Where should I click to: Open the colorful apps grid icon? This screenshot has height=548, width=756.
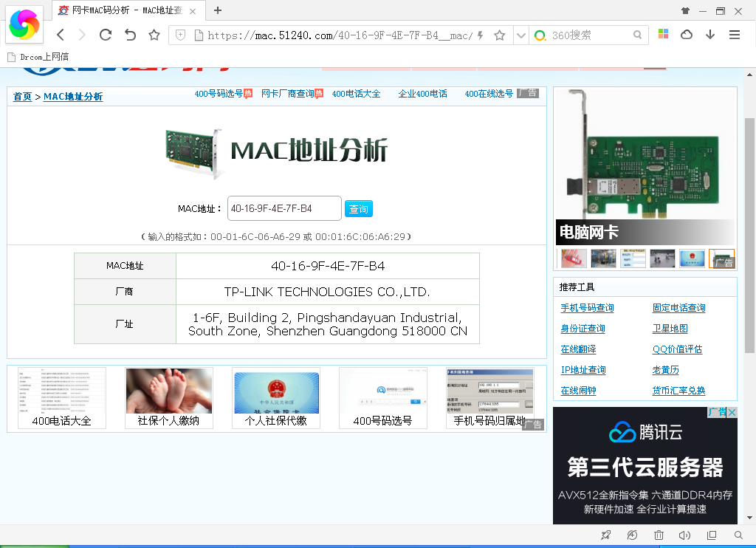pos(664,34)
